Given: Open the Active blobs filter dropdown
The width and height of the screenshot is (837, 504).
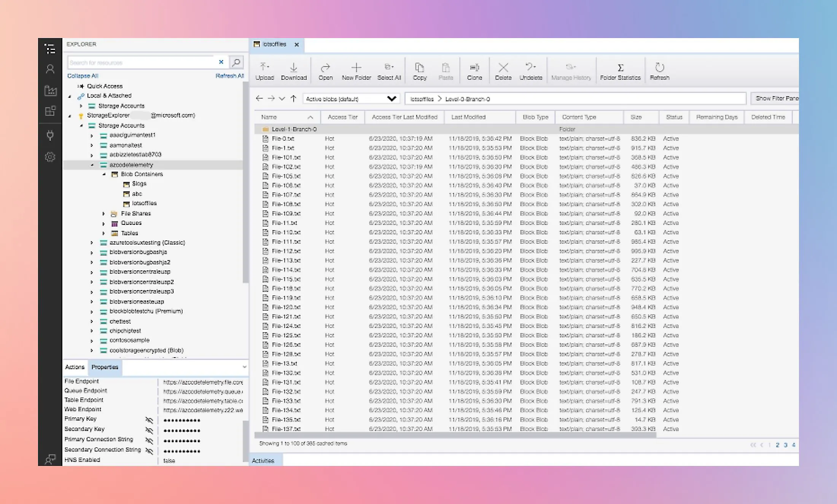Looking at the screenshot, I should 391,99.
